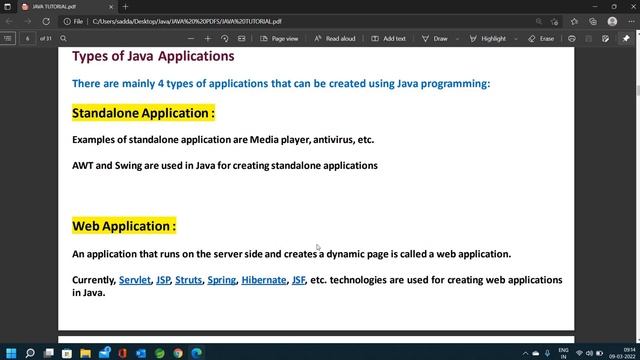Start Read aloud
This screenshot has width=640, height=360.
(335, 38)
